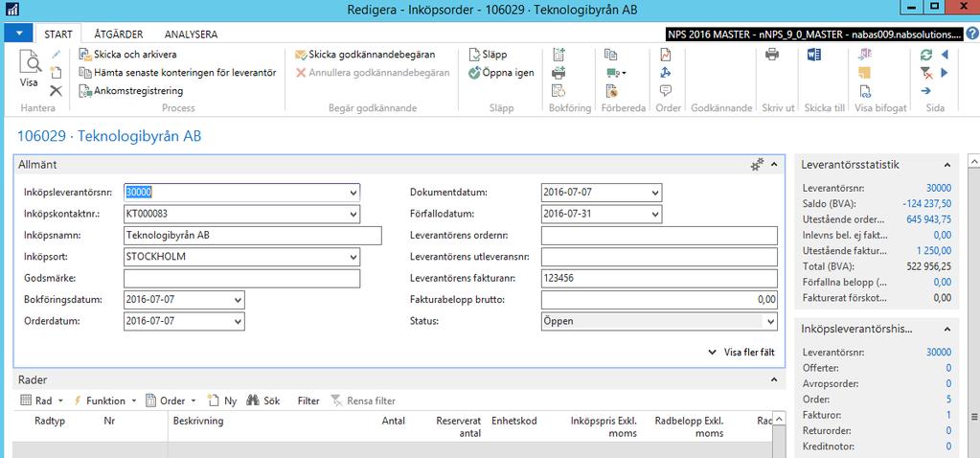Screen dimensions: 980x458
Task: Click the bottom icon in the Bokföring group
Action: 558,91
